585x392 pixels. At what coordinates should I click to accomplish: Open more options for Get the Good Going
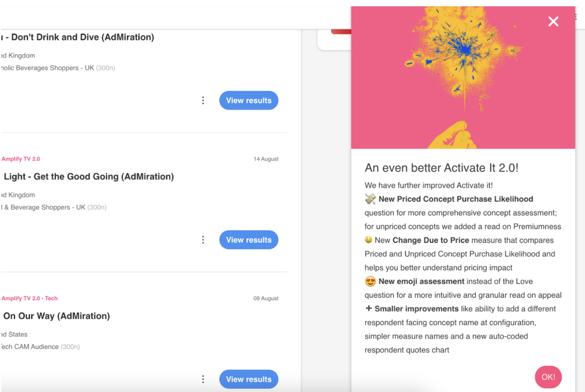click(203, 240)
